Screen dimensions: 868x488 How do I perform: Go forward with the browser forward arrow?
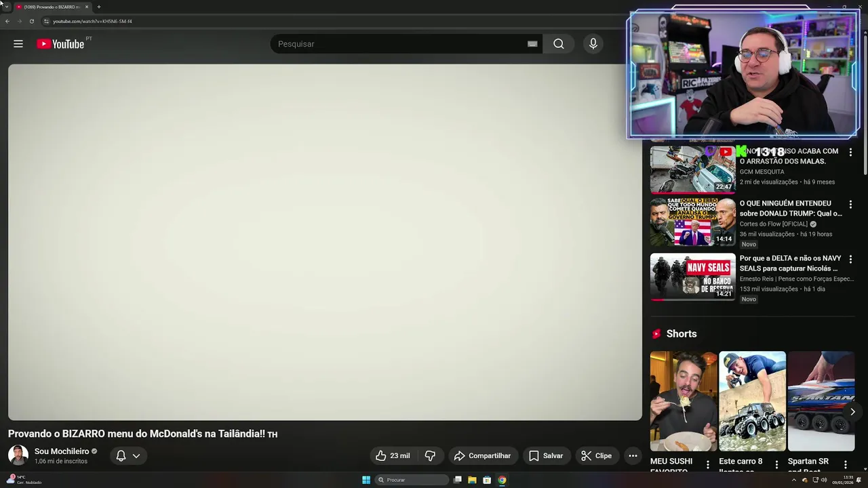coord(19,21)
